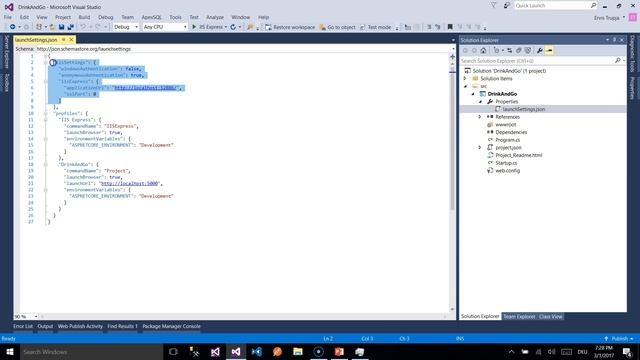Image resolution: width=640 pixels, height=360 pixels.
Task: Open the Analyze menu
Action: pyautogui.click(x=215, y=17)
